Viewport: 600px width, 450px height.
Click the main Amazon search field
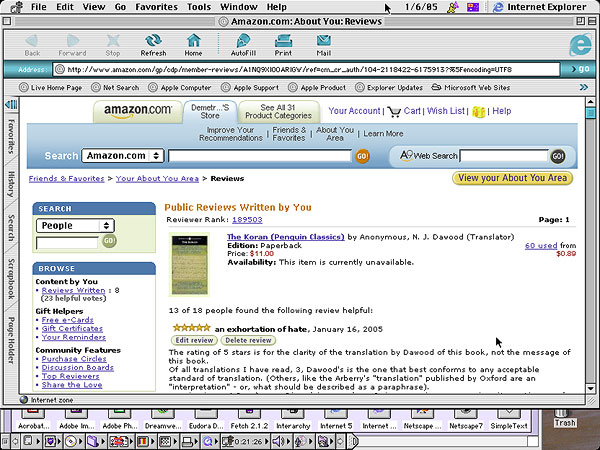(x=260, y=156)
